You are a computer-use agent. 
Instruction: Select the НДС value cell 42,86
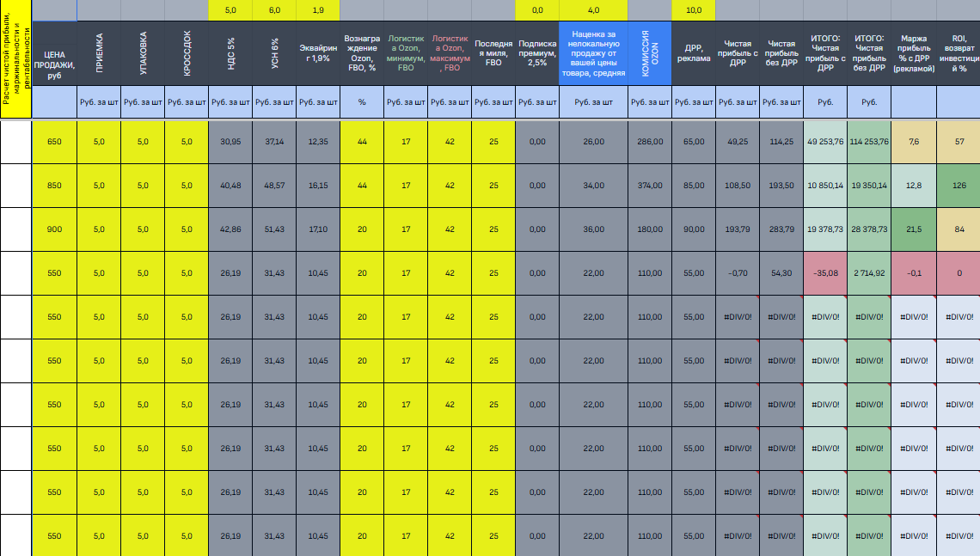click(230, 229)
